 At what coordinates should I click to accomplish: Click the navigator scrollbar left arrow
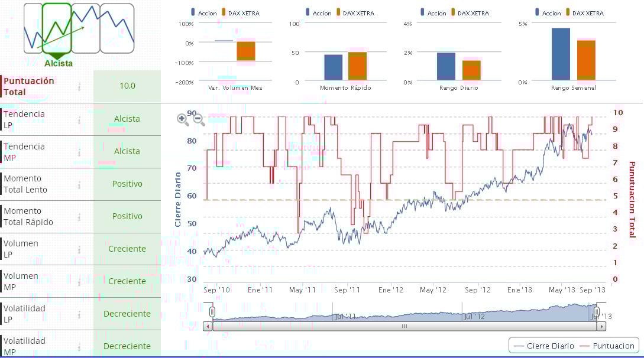pos(208,327)
